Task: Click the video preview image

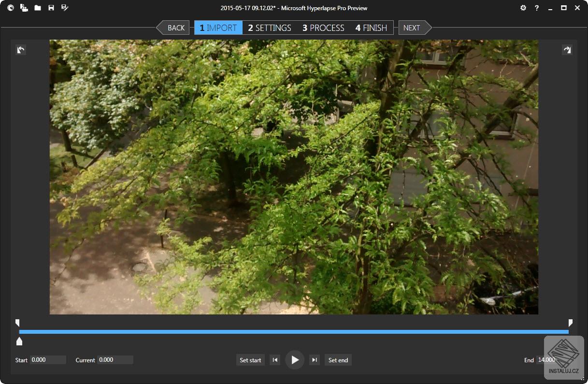Action: pos(294,177)
